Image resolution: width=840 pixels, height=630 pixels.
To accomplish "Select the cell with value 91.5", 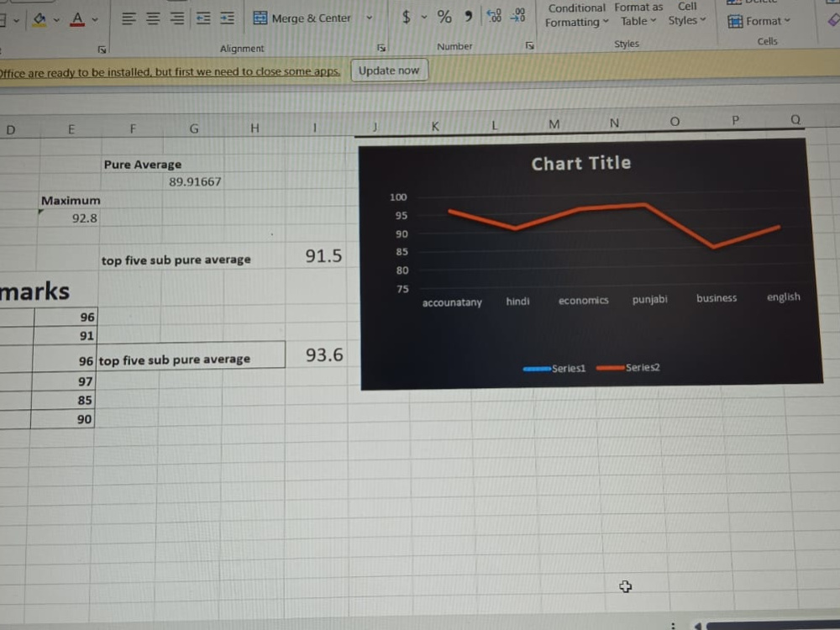I will tap(316, 255).
